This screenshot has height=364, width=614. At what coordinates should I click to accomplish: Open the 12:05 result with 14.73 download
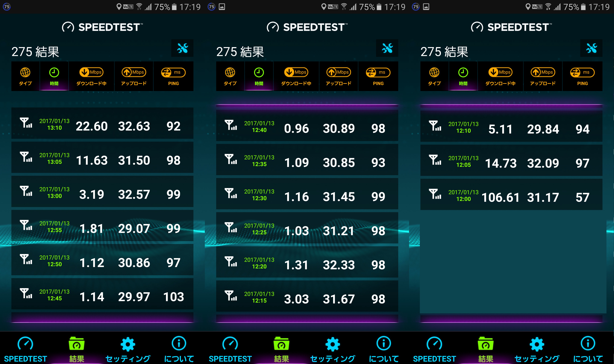click(511, 160)
